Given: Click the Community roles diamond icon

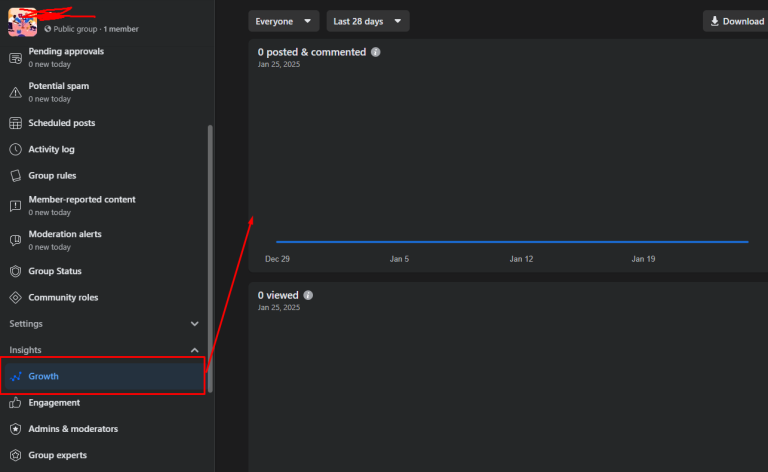Looking at the screenshot, I should click(x=15, y=298).
